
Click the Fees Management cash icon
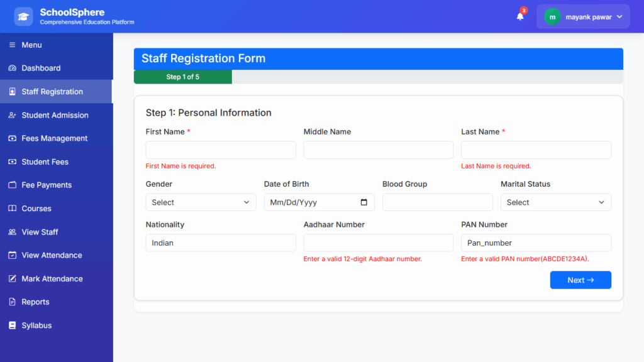point(12,139)
